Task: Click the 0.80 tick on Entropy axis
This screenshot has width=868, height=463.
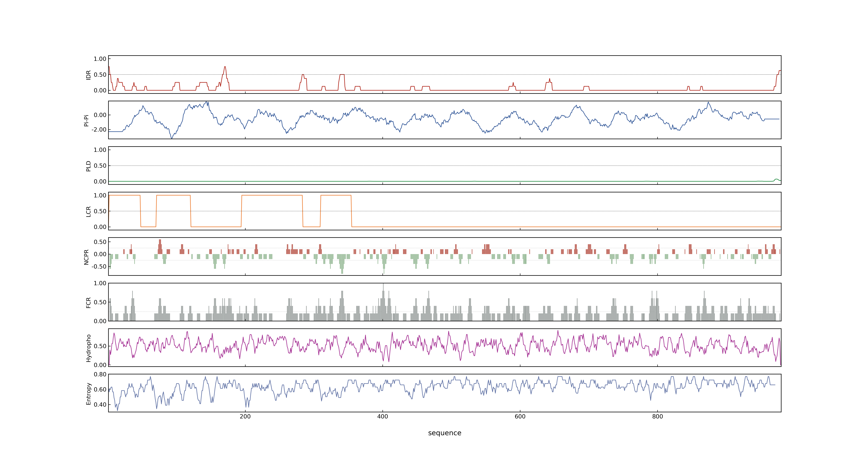Action: click(x=100, y=374)
